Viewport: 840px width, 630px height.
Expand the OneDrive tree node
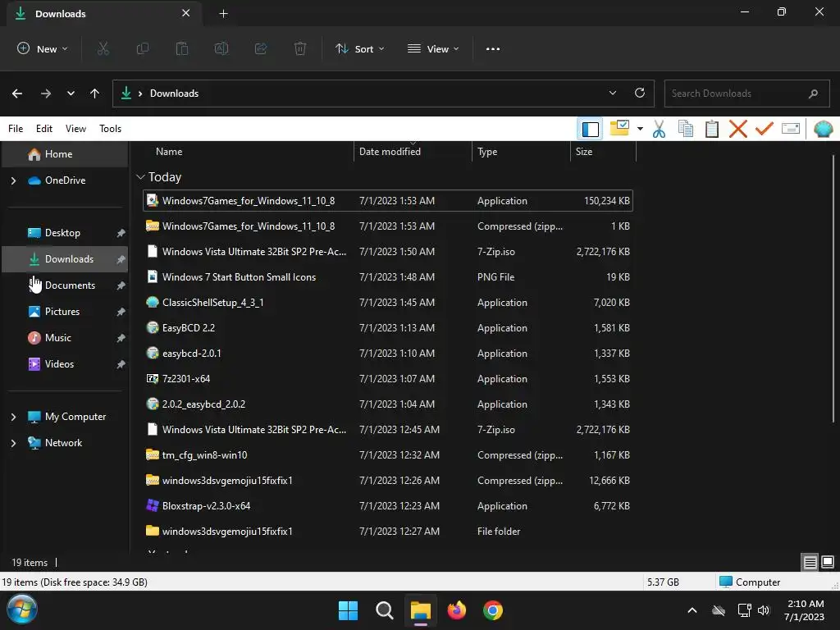13,181
